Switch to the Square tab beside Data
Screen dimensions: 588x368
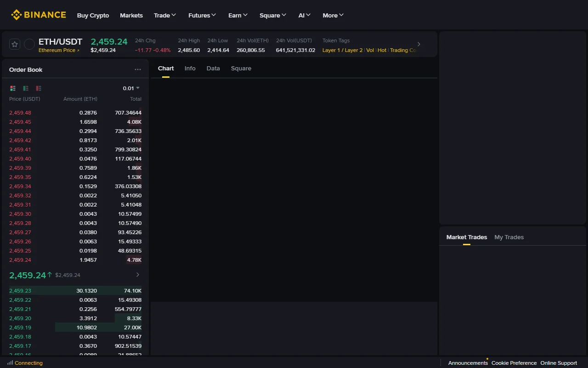241,68
